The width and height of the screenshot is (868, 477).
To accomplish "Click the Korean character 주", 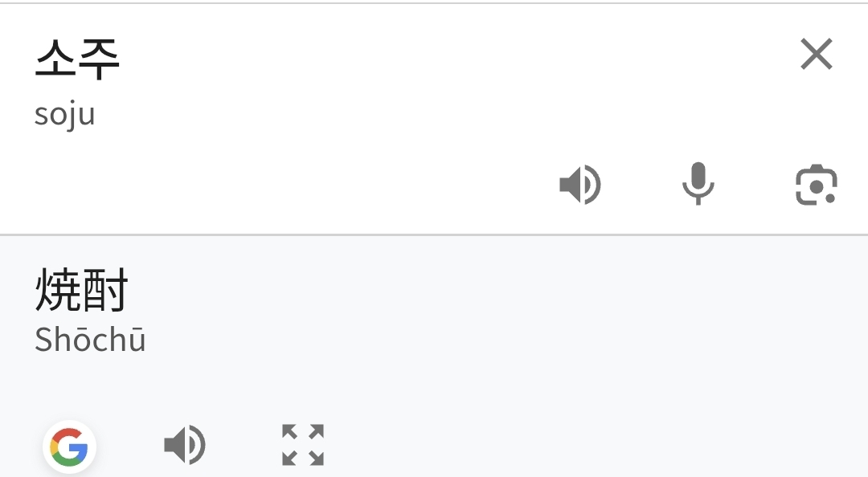I will tap(99, 59).
